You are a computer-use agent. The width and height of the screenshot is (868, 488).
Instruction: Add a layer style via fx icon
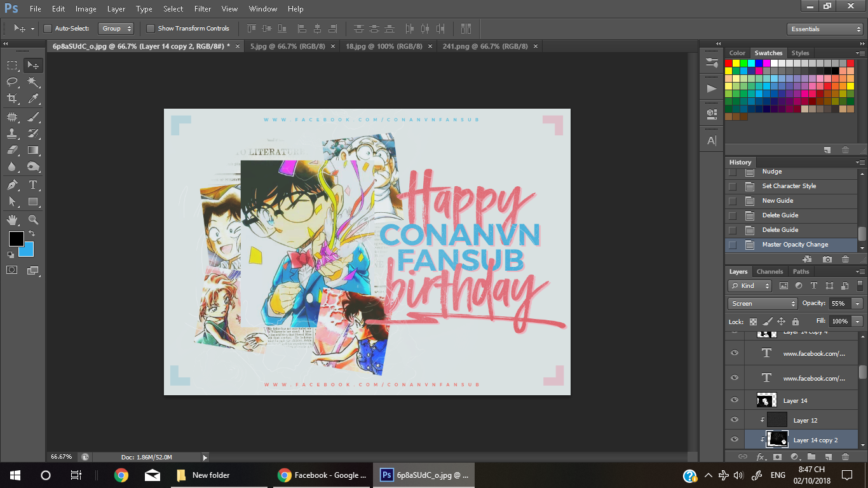click(x=761, y=457)
